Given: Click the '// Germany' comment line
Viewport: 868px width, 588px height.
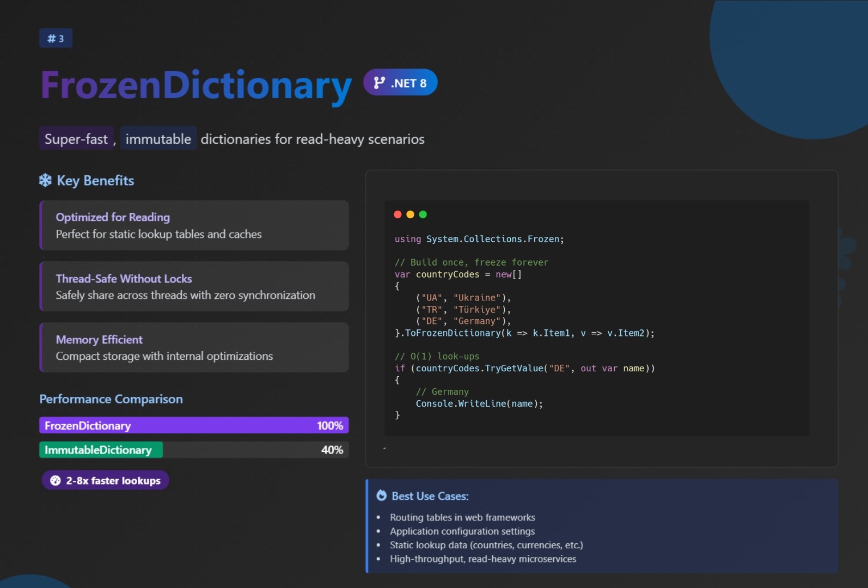Looking at the screenshot, I should click(x=442, y=392).
